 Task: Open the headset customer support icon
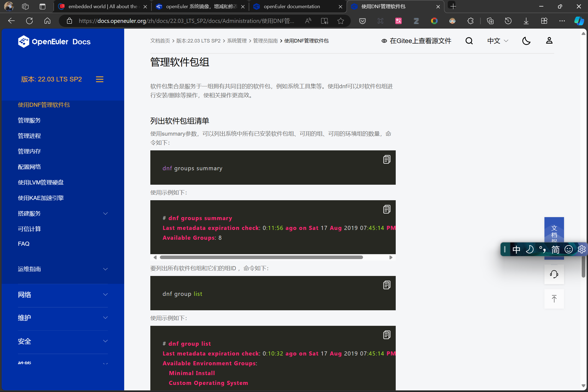(554, 274)
